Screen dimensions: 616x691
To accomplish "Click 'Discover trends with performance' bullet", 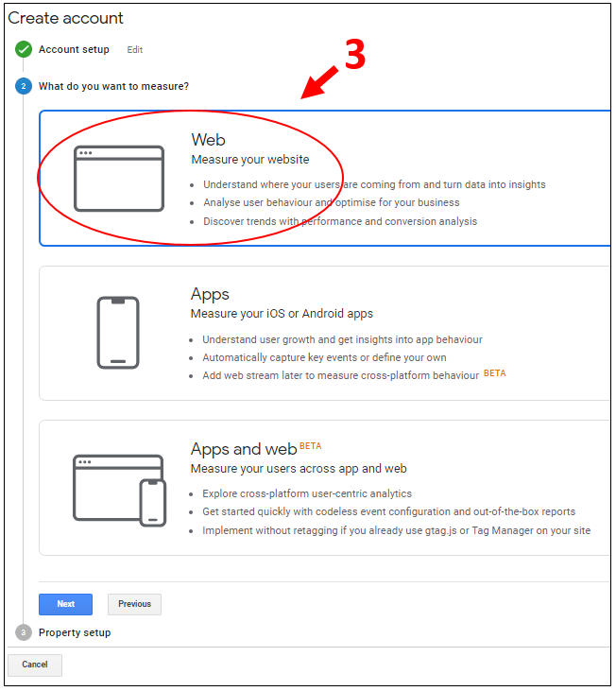I will coord(340,221).
